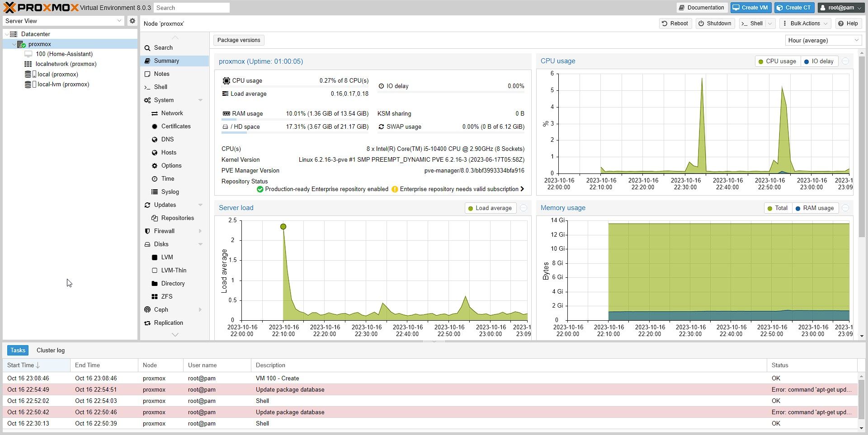The width and height of the screenshot is (868, 435).
Task: Expand the Updates section chevron
Action: pyautogui.click(x=200, y=205)
